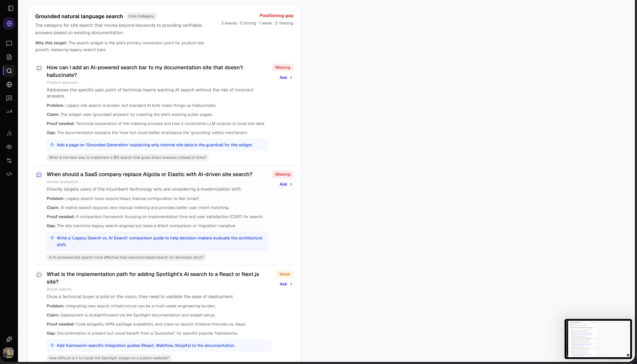637x364 pixels.
Task: Open the bar chart sidebar icon
Action: pos(9,133)
